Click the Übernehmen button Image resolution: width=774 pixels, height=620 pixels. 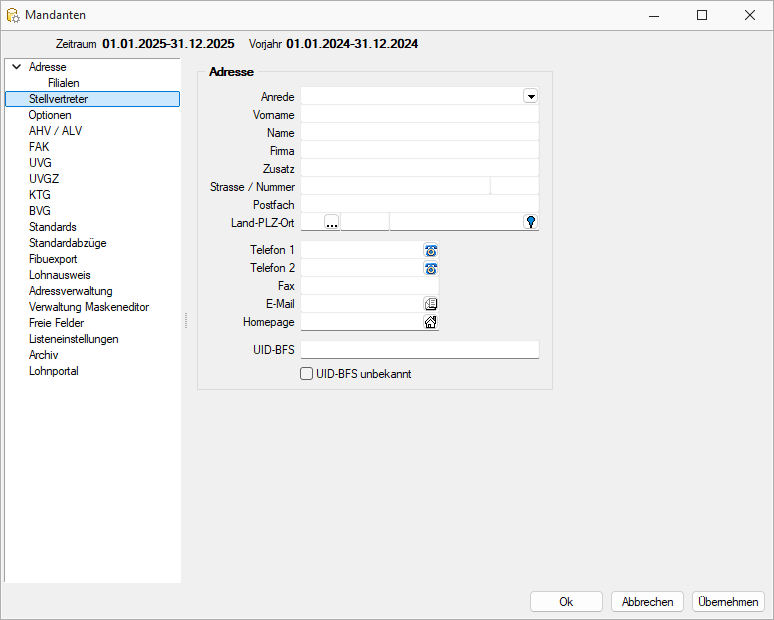[x=728, y=602]
